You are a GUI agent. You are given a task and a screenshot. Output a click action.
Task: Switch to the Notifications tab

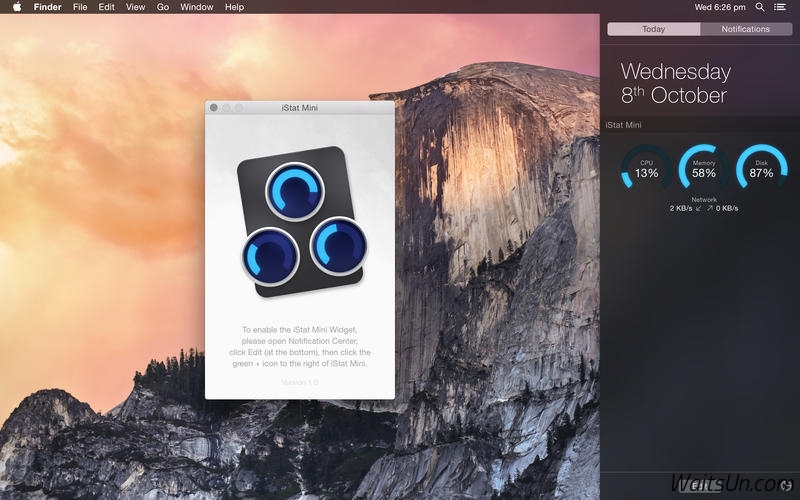coord(746,29)
